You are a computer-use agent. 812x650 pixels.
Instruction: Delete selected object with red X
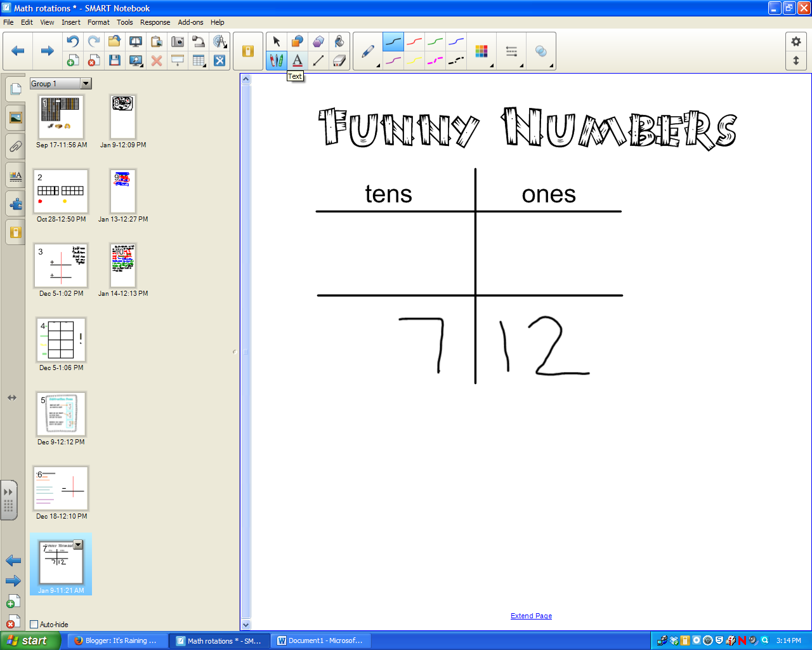coord(157,61)
